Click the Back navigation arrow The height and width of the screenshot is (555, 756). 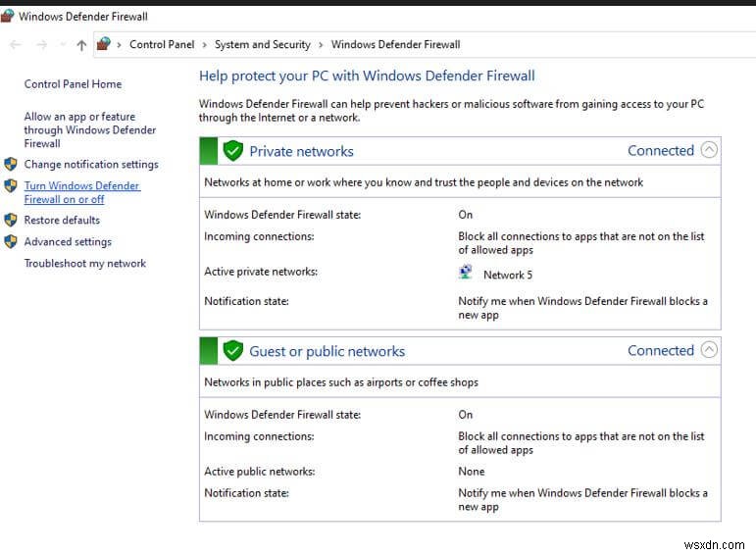point(16,45)
